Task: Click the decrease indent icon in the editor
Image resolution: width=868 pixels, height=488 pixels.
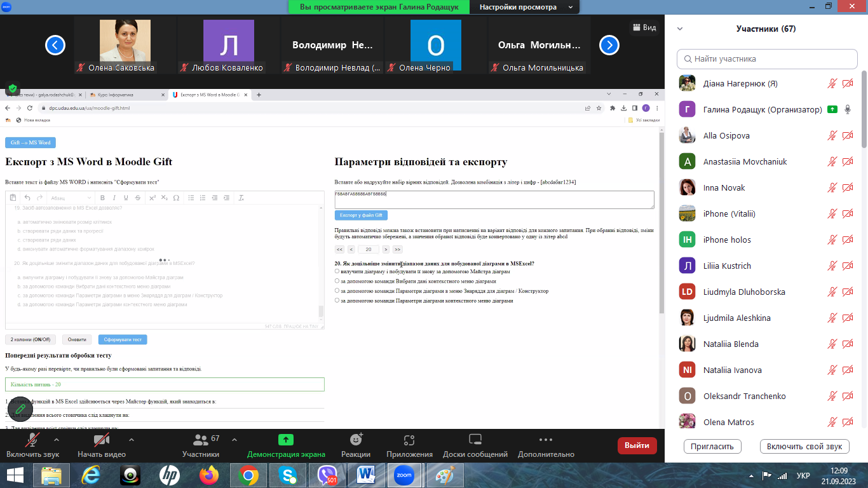Action: coord(215,198)
